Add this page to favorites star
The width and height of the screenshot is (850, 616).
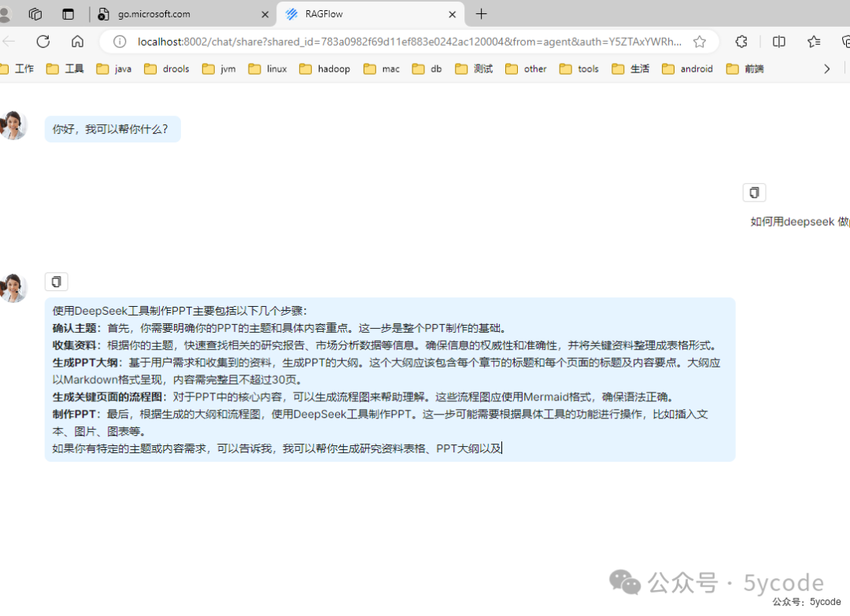pos(700,42)
